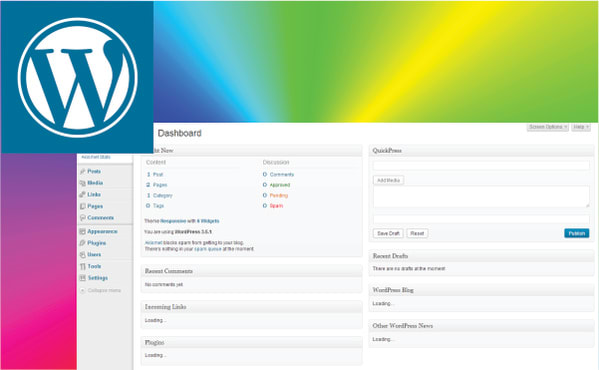This screenshot has width=599, height=370.
Task: Toggle the WordPress Blog panel header
Action: pos(481,290)
